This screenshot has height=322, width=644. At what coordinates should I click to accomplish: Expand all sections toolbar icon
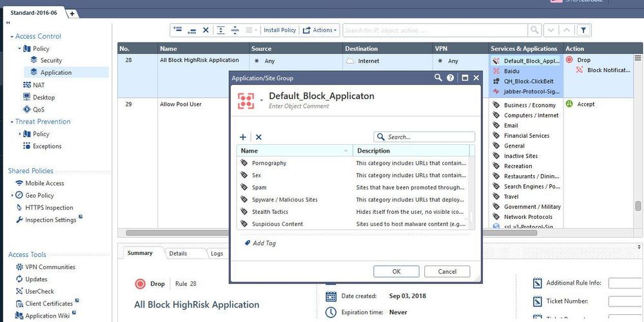click(x=221, y=30)
